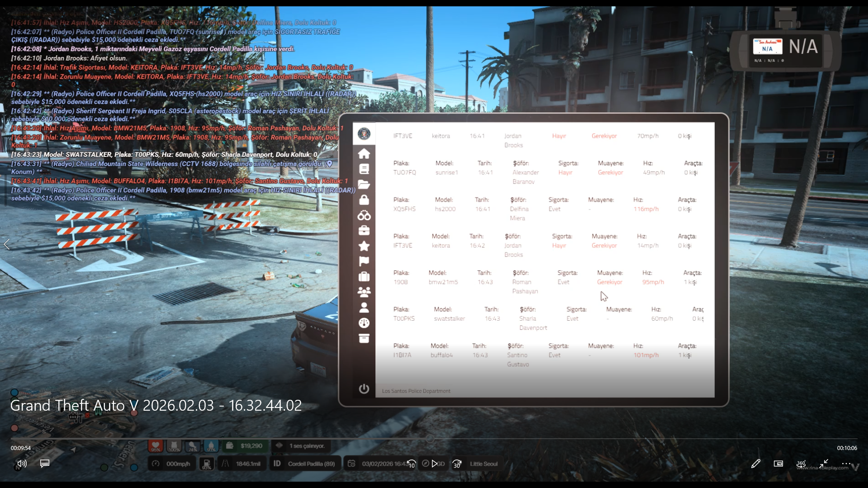Click the Los Santos Police Department footer text
Viewport: 868px width, 488px height.
(416, 391)
